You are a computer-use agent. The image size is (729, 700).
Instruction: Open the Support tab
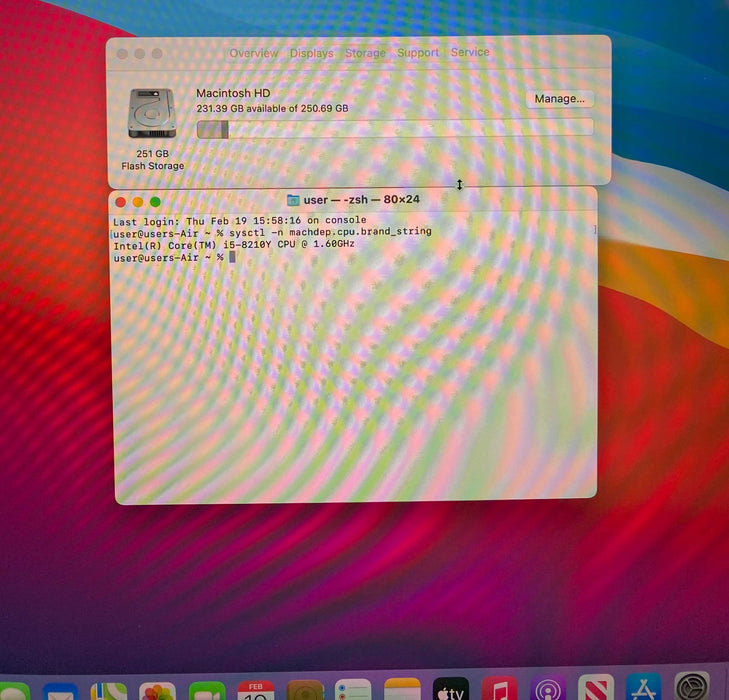tap(418, 53)
